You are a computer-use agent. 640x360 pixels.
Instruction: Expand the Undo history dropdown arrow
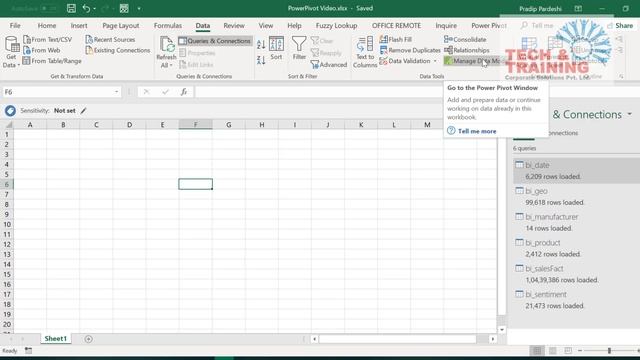[94, 9]
